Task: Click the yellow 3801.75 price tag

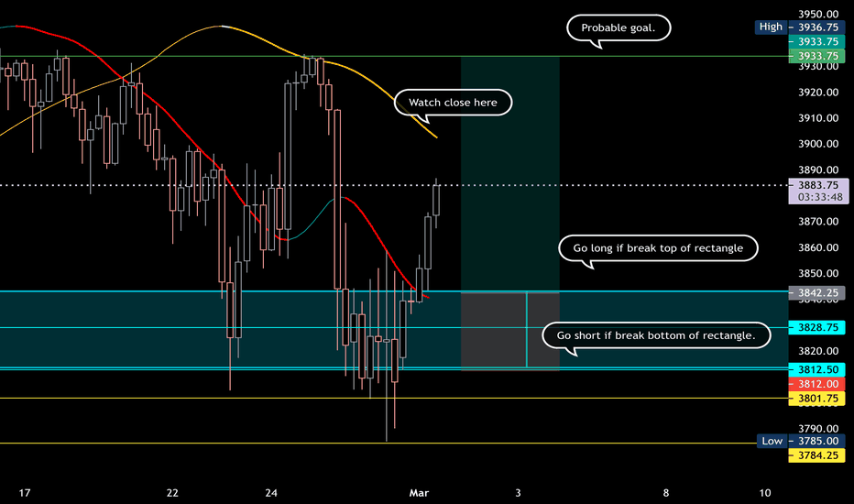Action: pos(817,399)
